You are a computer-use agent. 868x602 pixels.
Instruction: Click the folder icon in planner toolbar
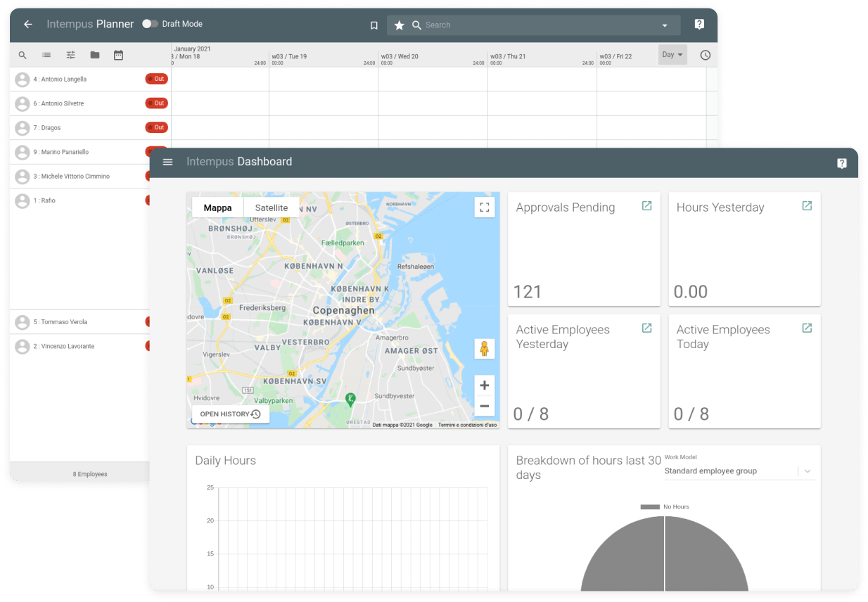(94, 55)
